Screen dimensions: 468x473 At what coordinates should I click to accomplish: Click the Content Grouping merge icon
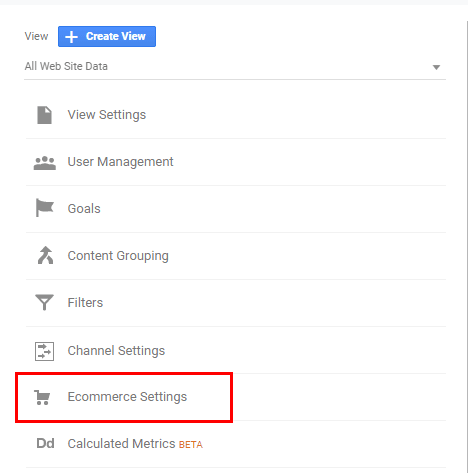[45, 255]
